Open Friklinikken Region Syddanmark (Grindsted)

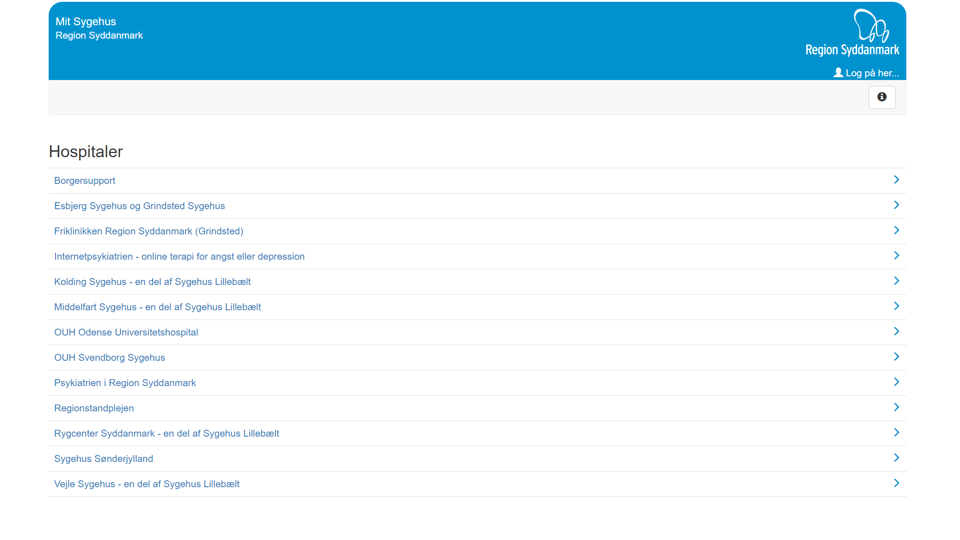(148, 231)
